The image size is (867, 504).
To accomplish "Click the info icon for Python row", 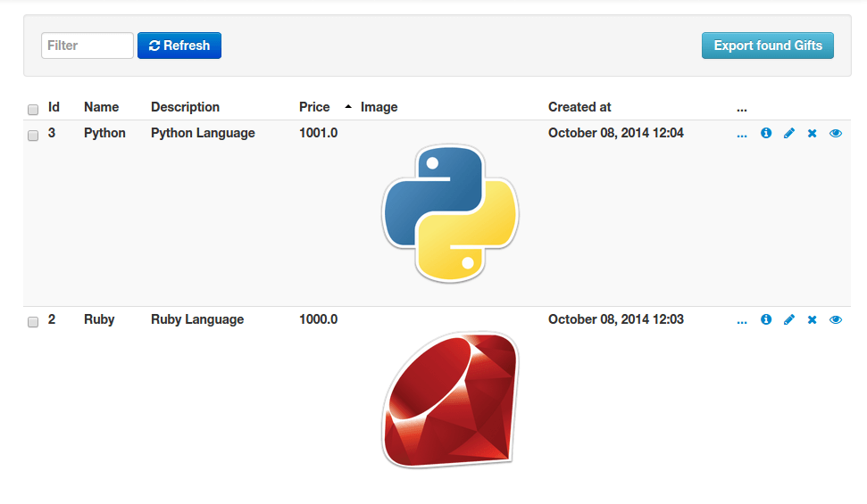I will click(x=766, y=133).
